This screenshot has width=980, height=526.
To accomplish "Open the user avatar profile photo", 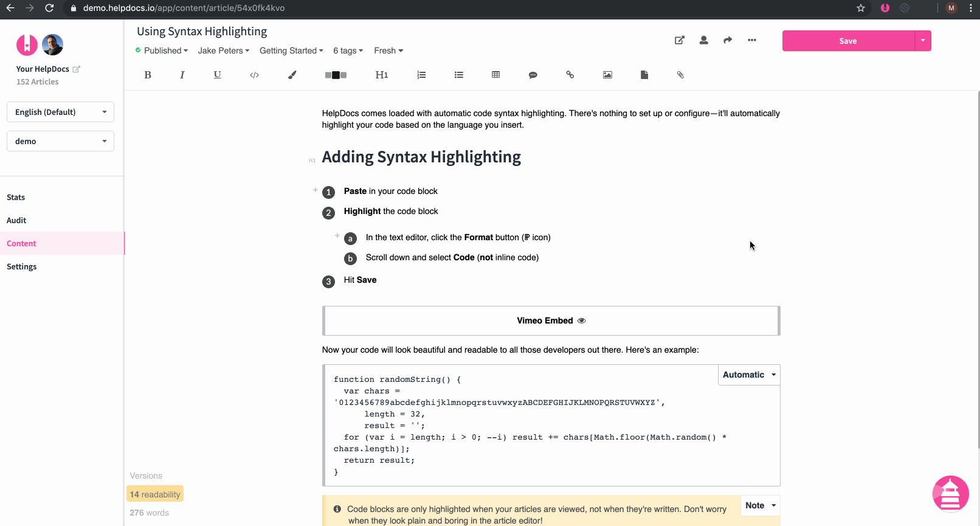I will coord(53,45).
